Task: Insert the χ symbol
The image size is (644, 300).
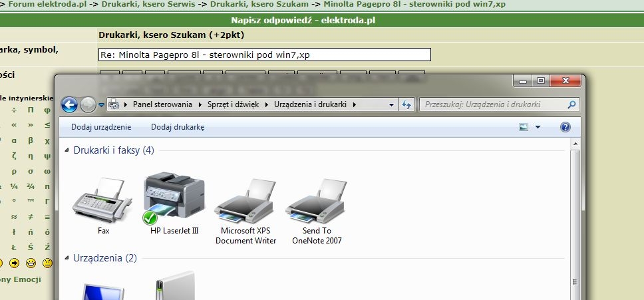Action: pos(47,141)
